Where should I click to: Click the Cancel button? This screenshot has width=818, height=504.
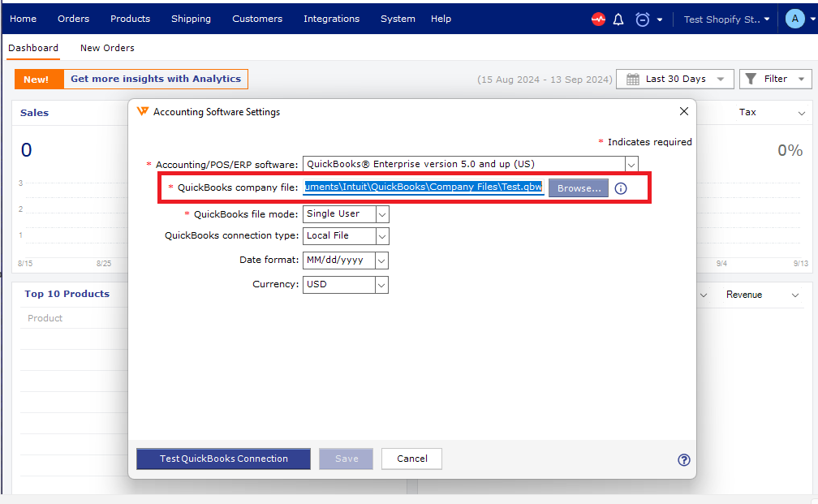tap(411, 459)
